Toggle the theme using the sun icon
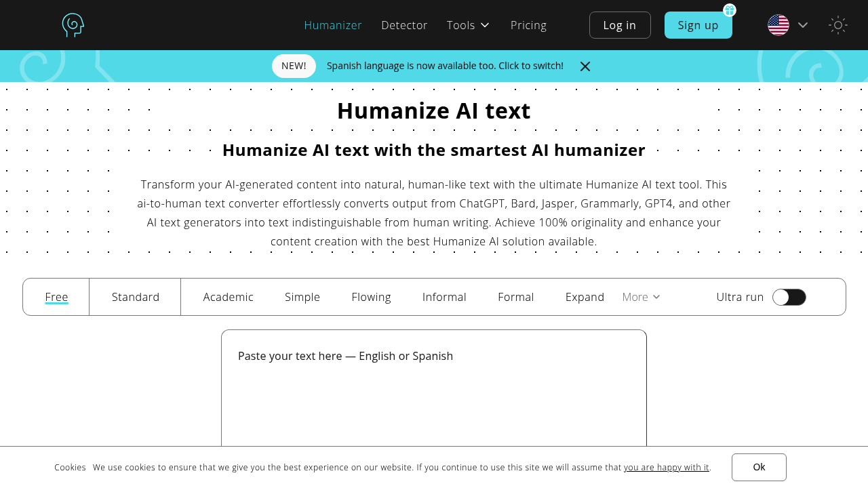The image size is (868, 488). [x=837, y=25]
